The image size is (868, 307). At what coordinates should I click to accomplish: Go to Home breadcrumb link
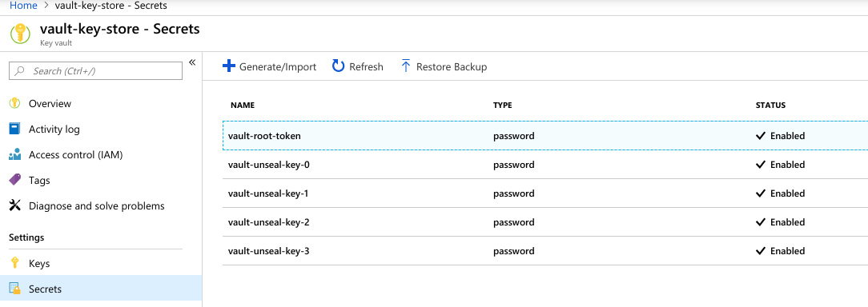[x=23, y=6]
